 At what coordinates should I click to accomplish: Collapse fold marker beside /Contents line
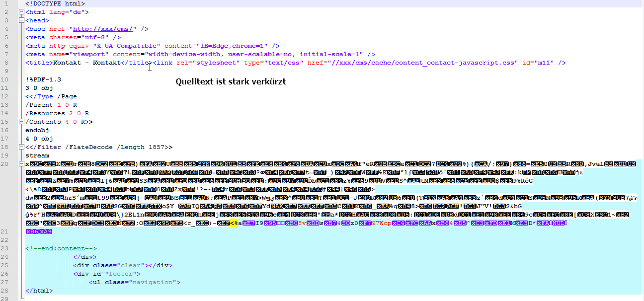21,122
